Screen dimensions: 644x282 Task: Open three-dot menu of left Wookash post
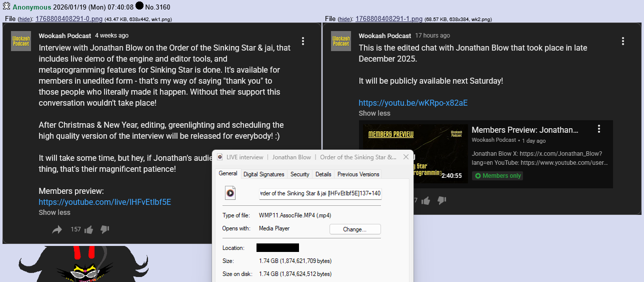[x=303, y=41]
